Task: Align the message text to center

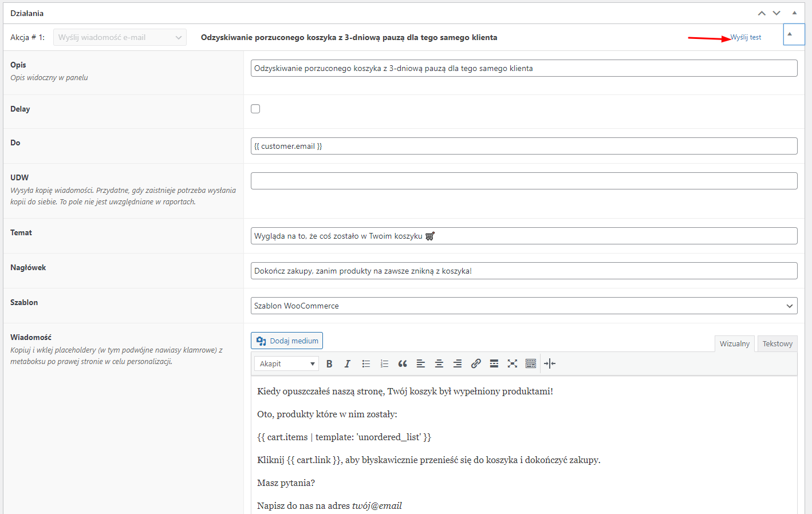Action: pyautogui.click(x=439, y=364)
